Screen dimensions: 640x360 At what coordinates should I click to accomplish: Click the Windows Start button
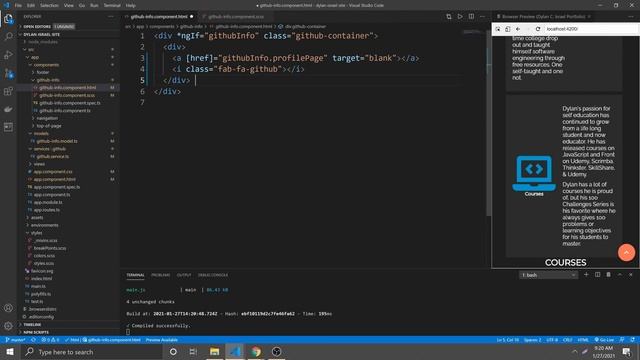pyautogui.click(x=10, y=351)
